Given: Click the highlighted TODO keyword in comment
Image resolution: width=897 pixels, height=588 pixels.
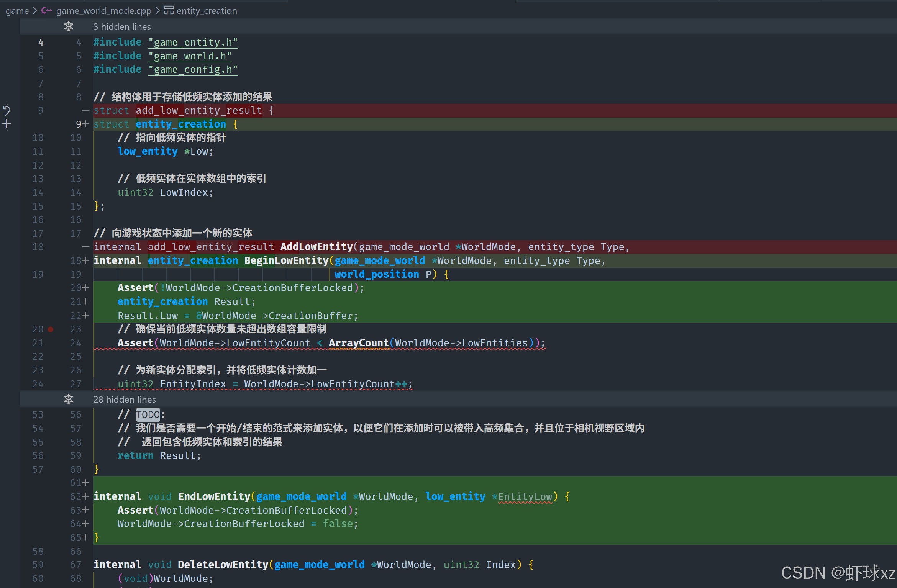Looking at the screenshot, I should [148, 414].
